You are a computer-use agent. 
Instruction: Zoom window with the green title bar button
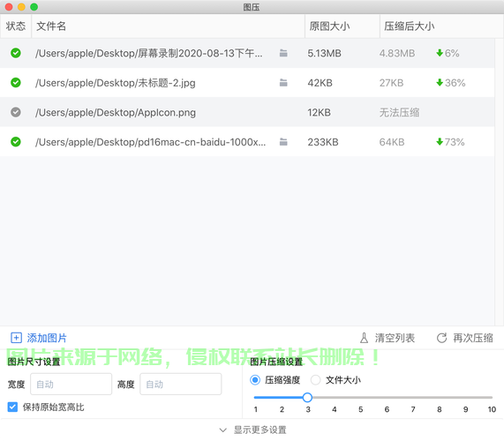click(x=34, y=7)
